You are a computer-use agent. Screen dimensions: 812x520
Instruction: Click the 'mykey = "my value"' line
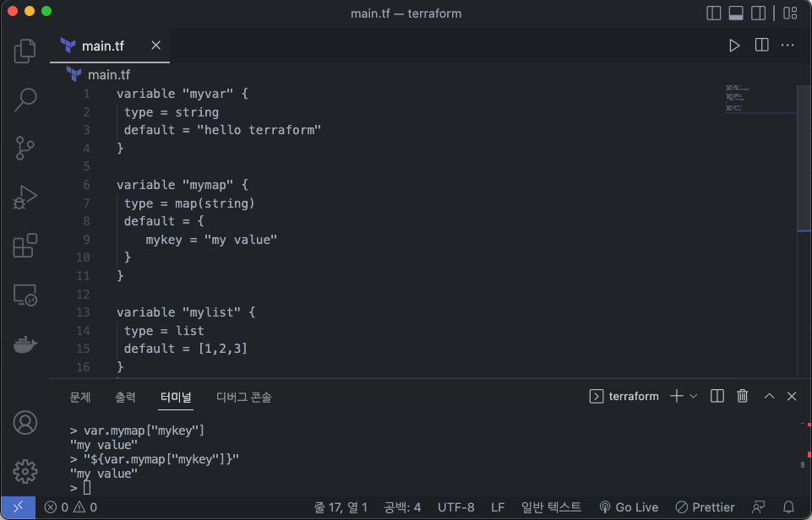click(211, 240)
